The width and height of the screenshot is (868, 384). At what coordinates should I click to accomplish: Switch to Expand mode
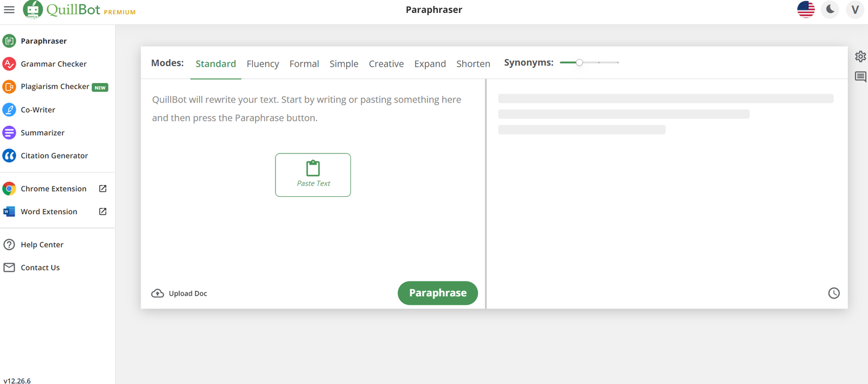430,63
